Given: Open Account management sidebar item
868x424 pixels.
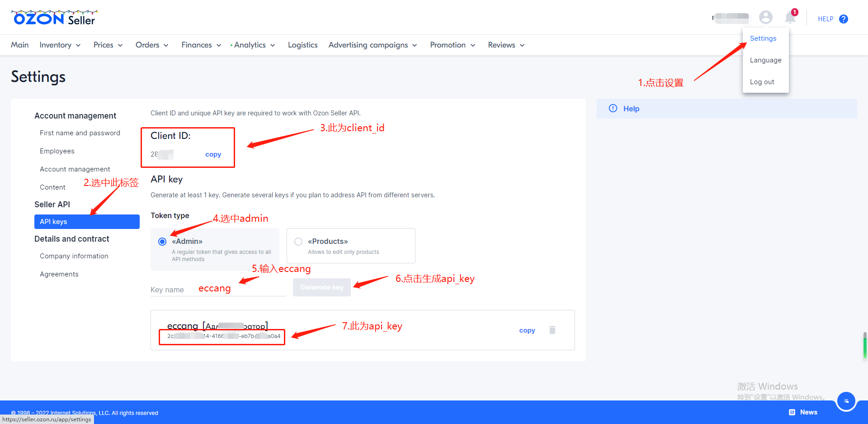Looking at the screenshot, I should 75,169.
